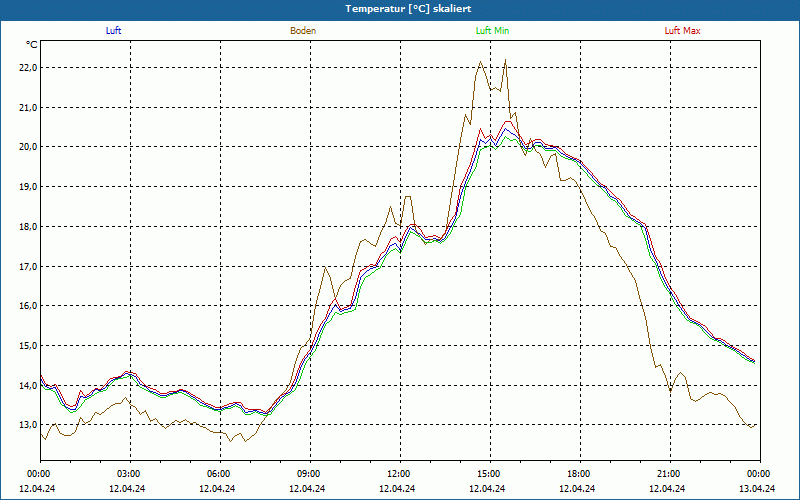Select the 13,0 y-axis value
The height and width of the screenshot is (500, 800).
(x=28, y=425)
